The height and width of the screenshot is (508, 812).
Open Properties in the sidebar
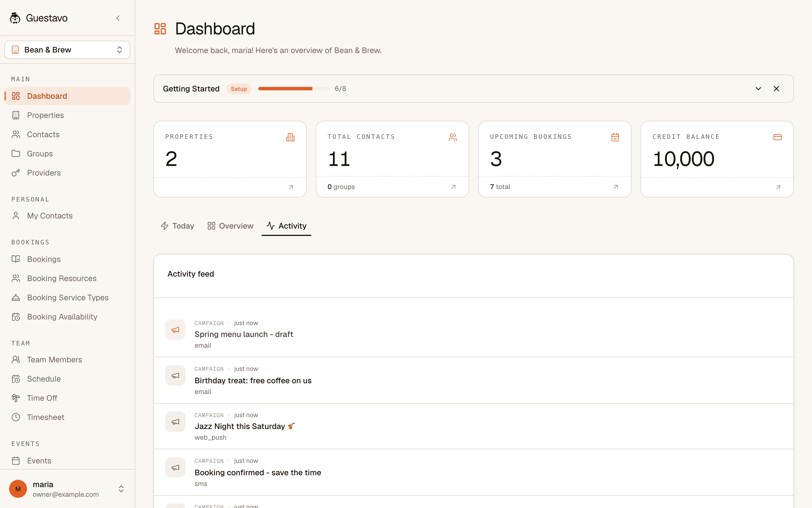[67, 115]
